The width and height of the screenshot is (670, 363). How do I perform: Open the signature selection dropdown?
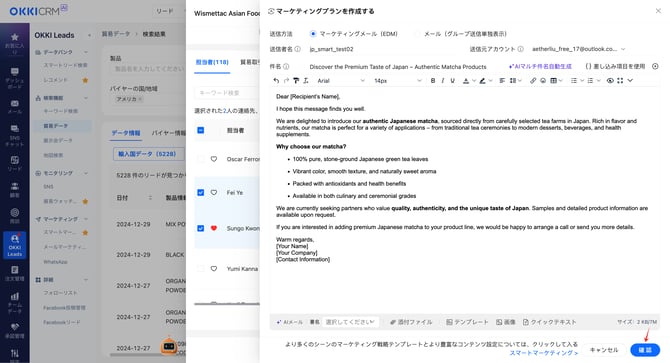(350, 322)
